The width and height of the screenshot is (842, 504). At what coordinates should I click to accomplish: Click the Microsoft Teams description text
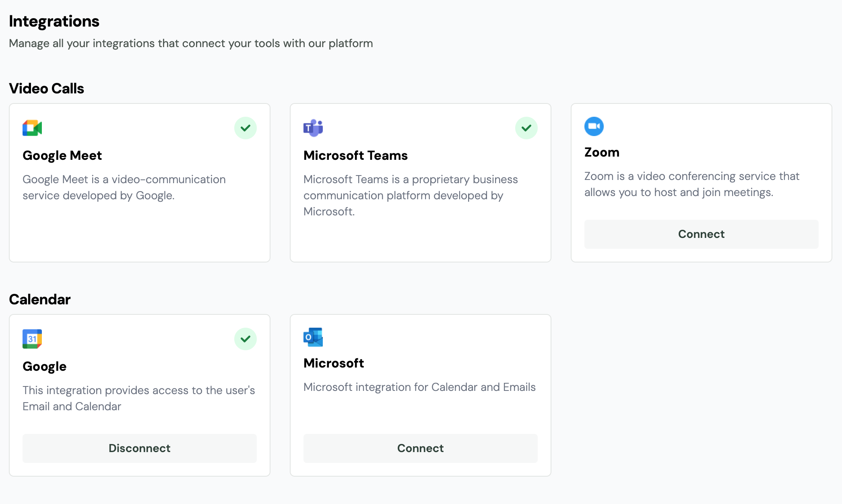click(411, 196)
